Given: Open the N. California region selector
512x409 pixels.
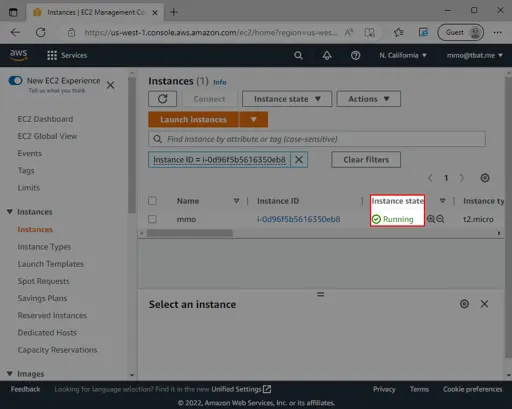Looking at the screenshot, I should click(x=403, y=55).
